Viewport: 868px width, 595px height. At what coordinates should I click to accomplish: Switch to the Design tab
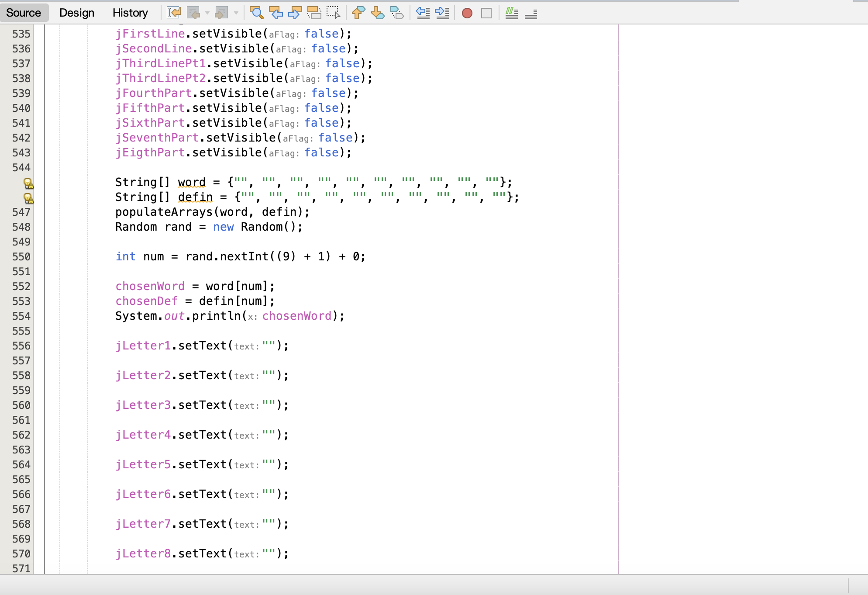point(77,13)
